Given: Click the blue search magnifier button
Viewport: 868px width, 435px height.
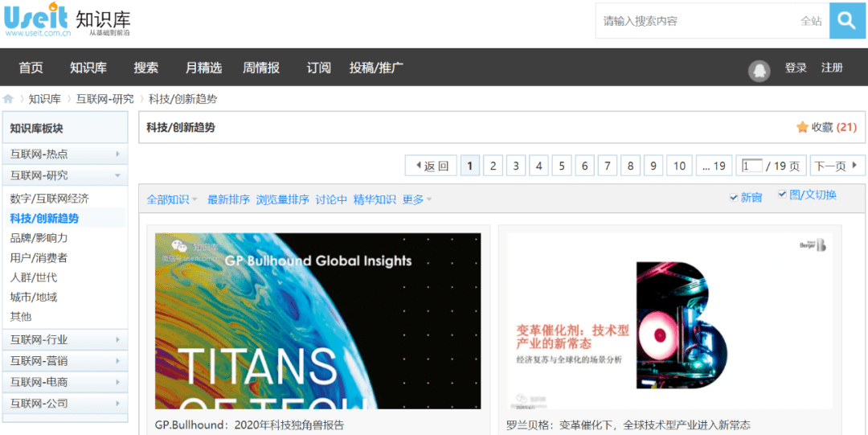Looking at the screenshot, I should [x=847, y=21].
